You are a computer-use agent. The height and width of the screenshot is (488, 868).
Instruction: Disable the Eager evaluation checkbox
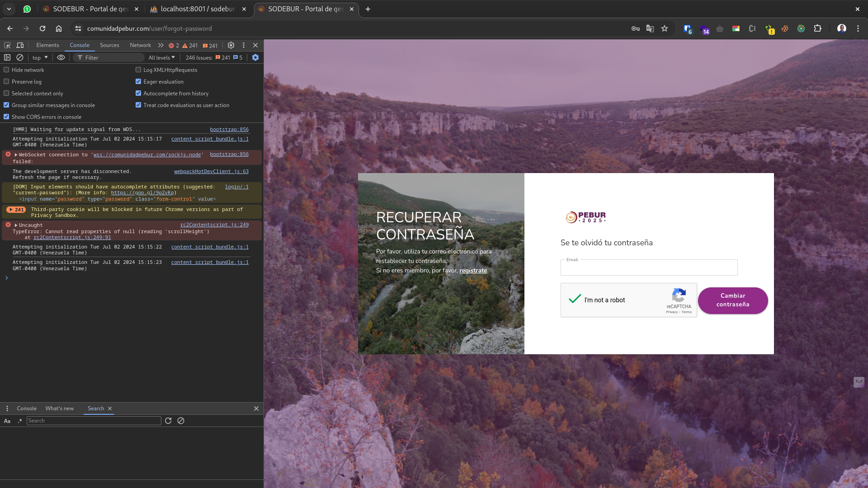pyautogui.click(x=138, y=81)
